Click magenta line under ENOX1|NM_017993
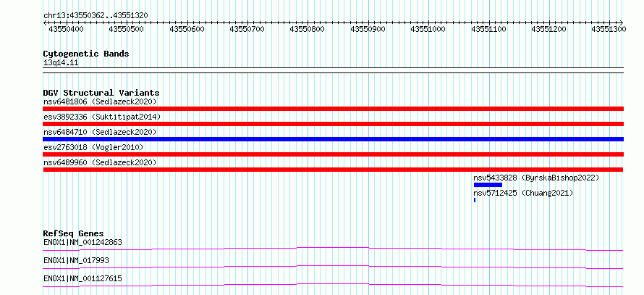Screen dimensions: 644x295 333,267
